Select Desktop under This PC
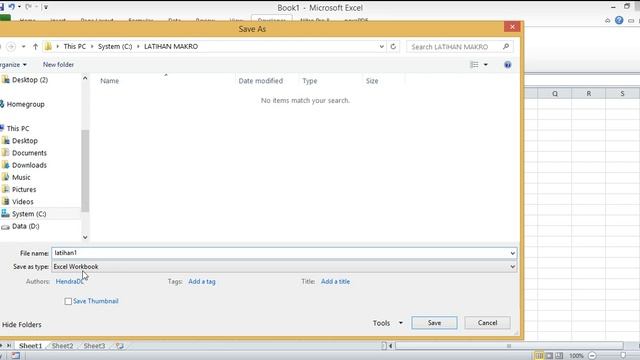The image size is (640, 360). coord(24,140)
